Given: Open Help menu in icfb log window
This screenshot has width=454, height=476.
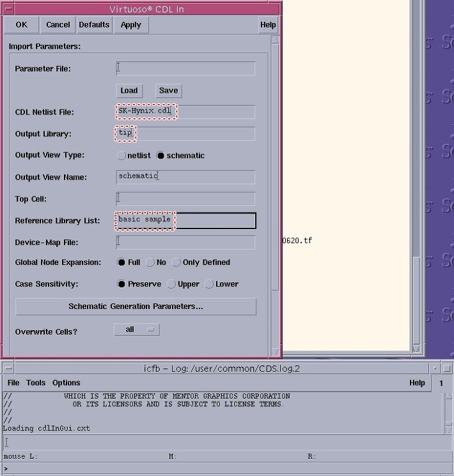Looking at the screenshot, I should pos(417,383).
